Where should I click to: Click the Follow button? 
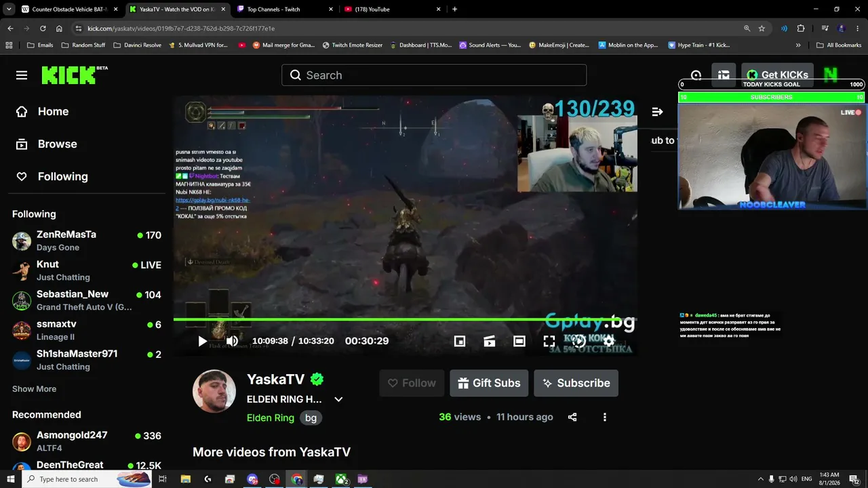pyautogui.click(x=412, y=383)
